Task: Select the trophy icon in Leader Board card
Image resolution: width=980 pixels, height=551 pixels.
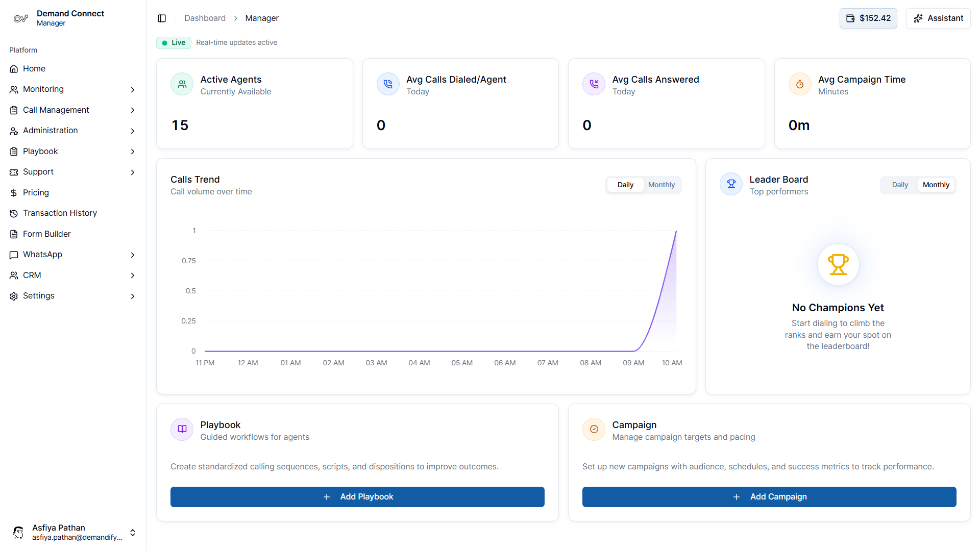Action: [x=731, y=184]
